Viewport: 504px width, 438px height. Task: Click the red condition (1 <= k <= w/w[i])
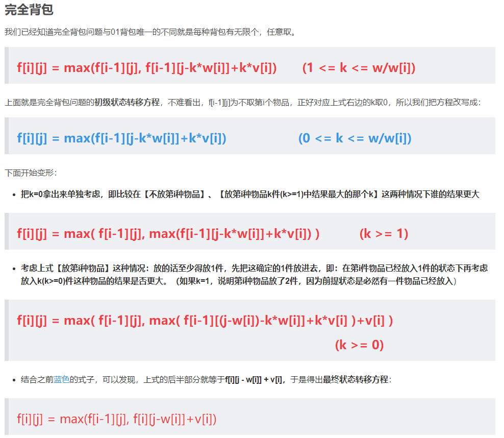[x=359, y=67]
